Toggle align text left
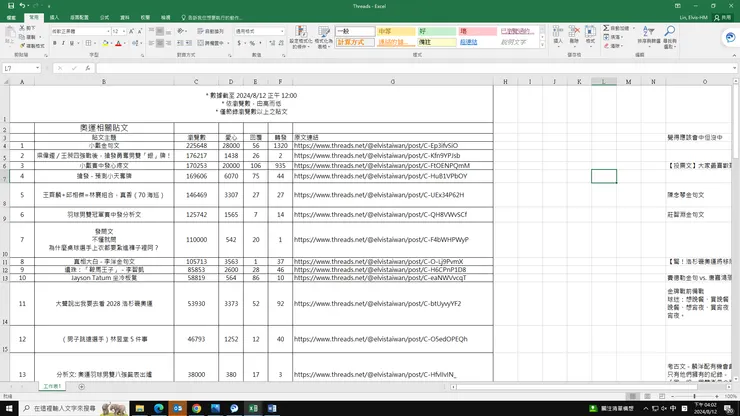Image resolution: width=740 pixels, height=416 pixels. [151, 43]
